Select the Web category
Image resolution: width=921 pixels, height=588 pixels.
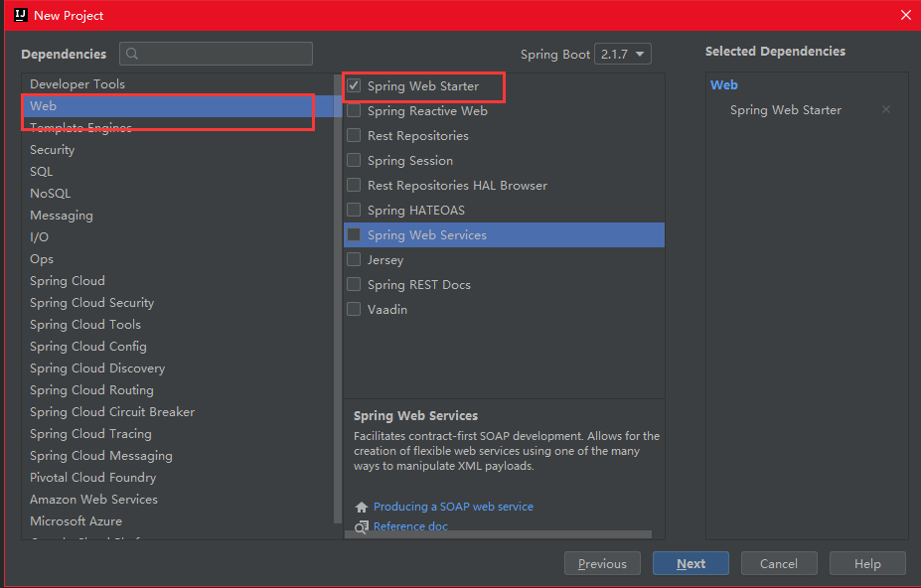[x=178, y=105]
